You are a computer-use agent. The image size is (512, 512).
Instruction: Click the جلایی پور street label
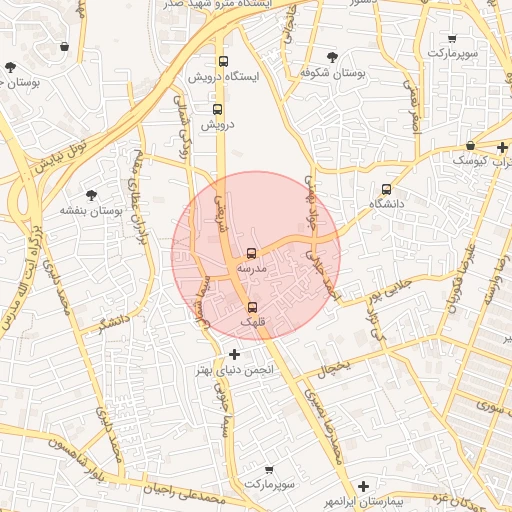[391, 292]
